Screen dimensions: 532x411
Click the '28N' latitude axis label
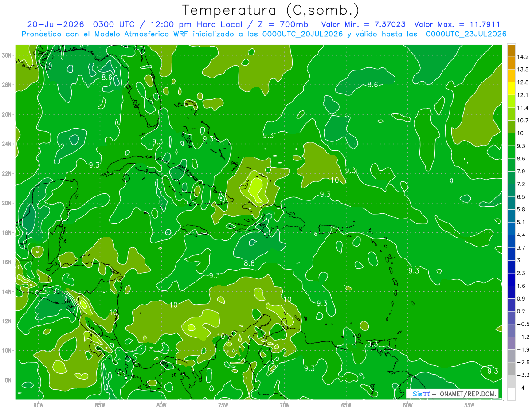click(7, 85)
